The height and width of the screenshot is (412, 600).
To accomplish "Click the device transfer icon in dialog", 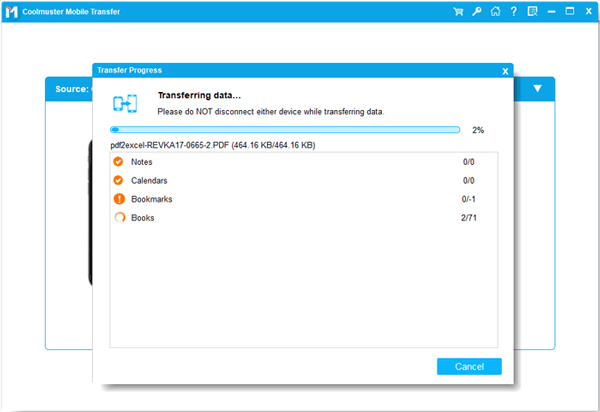I will [125, 104].
